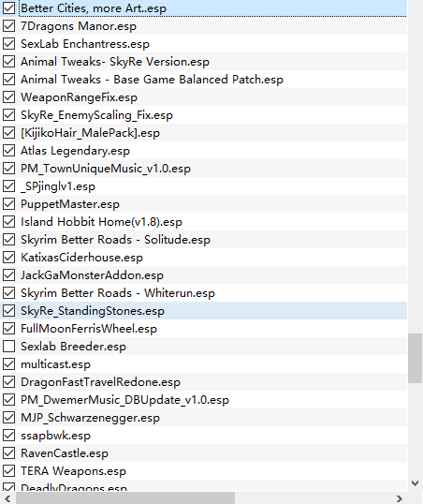Select JackGaMonsterAddon.esp plugin name
The height and width of the screenshot is (504, 423).
tap(92, 274)
